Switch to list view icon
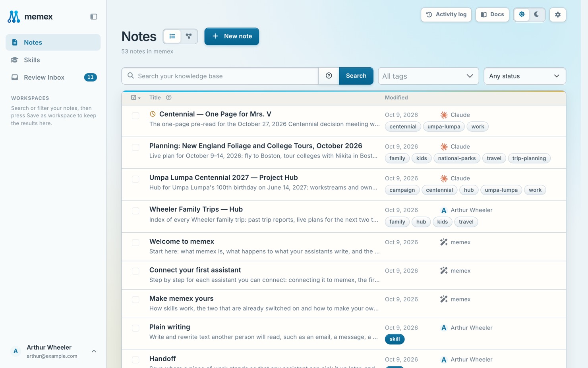 172,36
